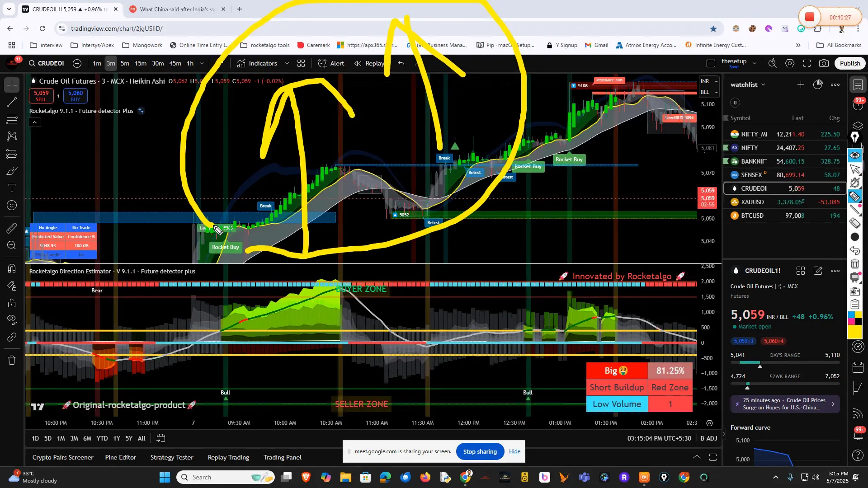Viewport: 868px width, 488px height.
Task: Hide the screen sharing notice
Action: tap(514, 451)
